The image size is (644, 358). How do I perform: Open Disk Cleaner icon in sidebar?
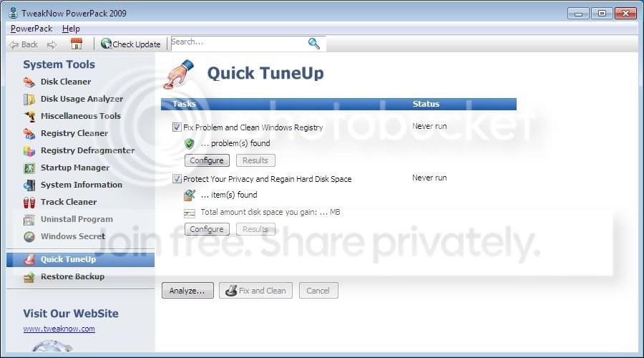[29, 82]
